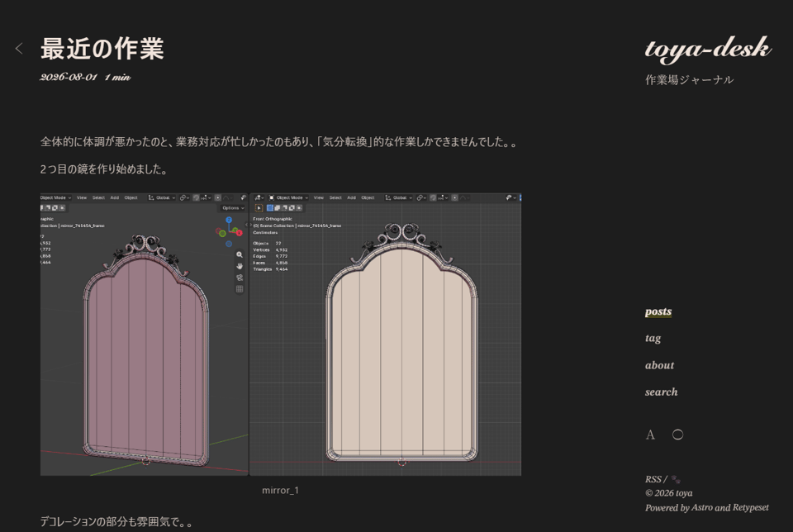Click the sentence 2つ目の鏡を作り始めました
Screen dimensions: 793x532
click(104, 169)
